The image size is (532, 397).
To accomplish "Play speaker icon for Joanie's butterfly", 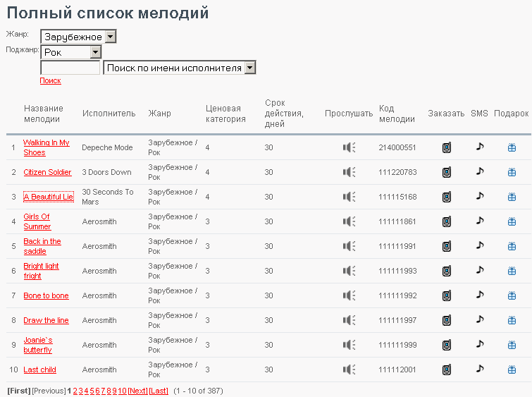I will click(349, 345).
